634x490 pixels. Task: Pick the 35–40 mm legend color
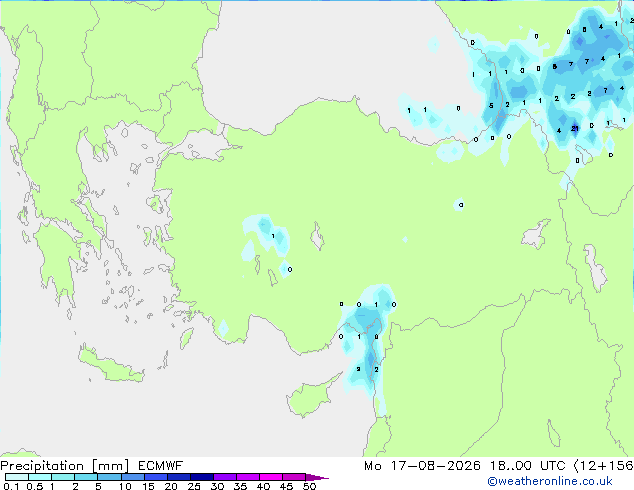(247, 477)
